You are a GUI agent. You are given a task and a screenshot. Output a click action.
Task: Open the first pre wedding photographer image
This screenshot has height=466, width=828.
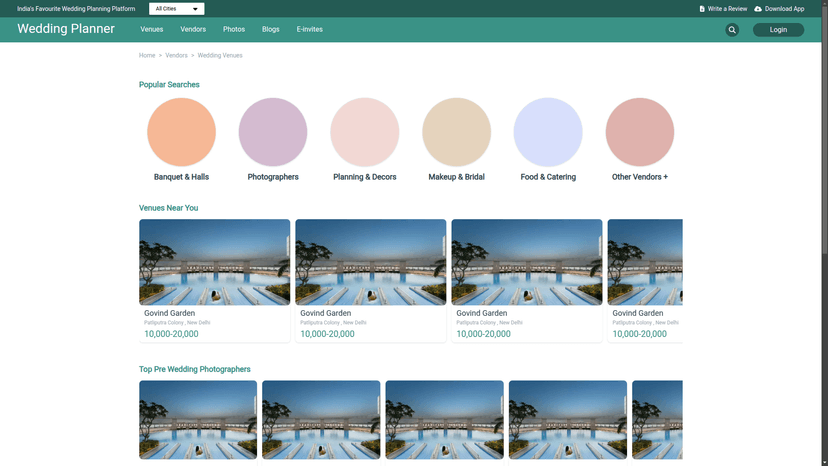point(198,420)
